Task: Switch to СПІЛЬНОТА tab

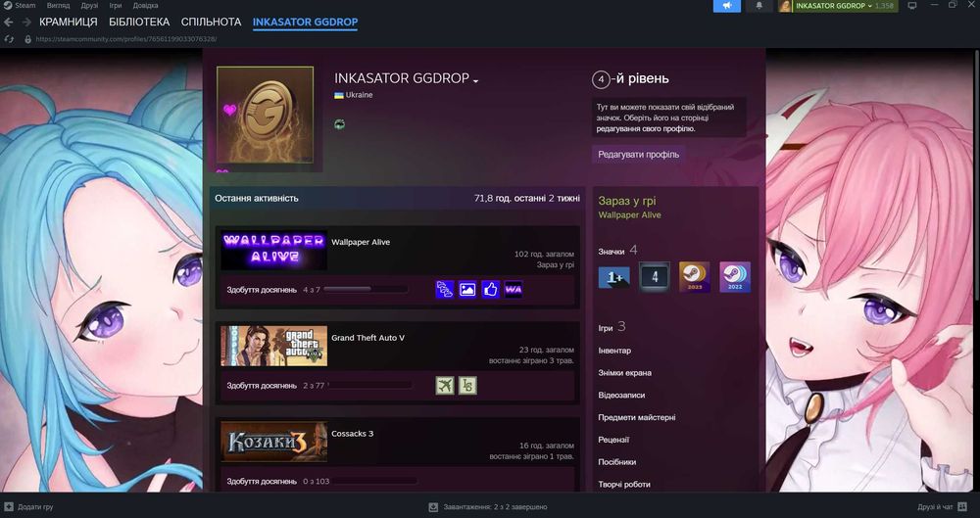Action: click(x=212, y=22)
